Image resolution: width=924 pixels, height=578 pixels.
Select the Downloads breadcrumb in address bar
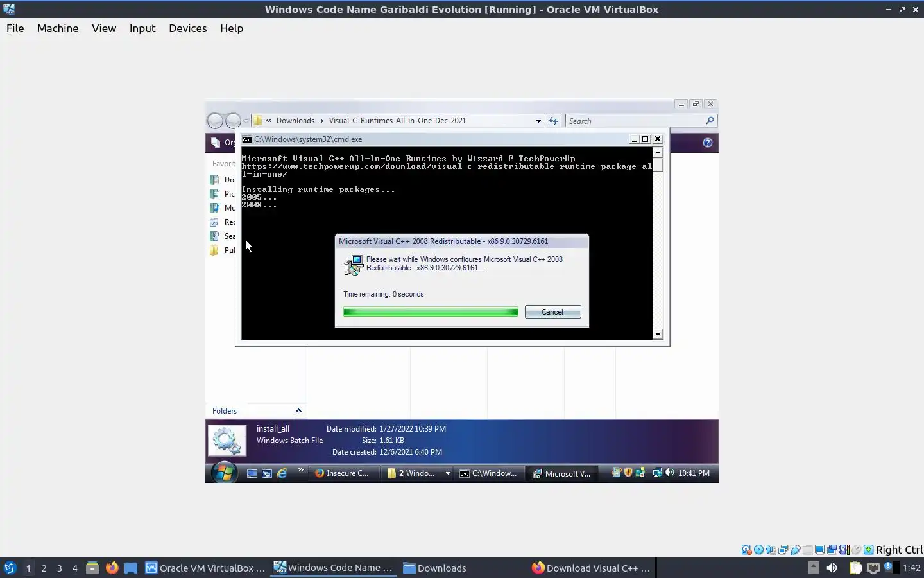click(295, 121)
